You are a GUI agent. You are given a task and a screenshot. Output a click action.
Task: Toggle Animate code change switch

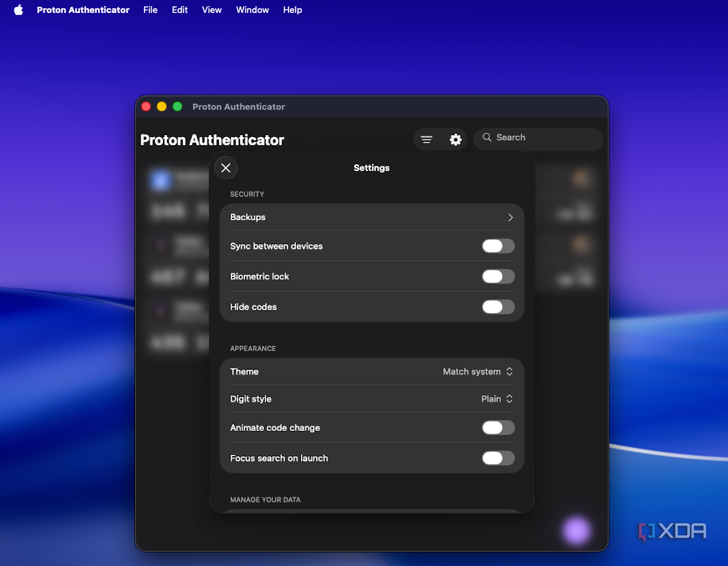(498, 428)
